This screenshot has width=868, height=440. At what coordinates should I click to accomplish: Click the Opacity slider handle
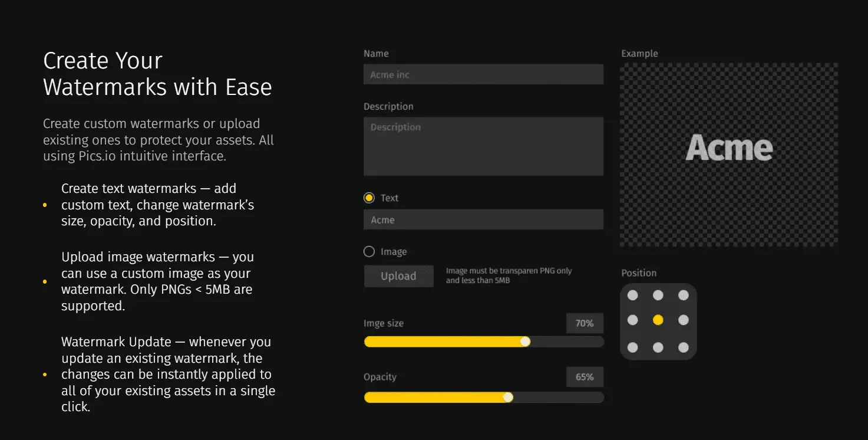(x=508, y=398)
